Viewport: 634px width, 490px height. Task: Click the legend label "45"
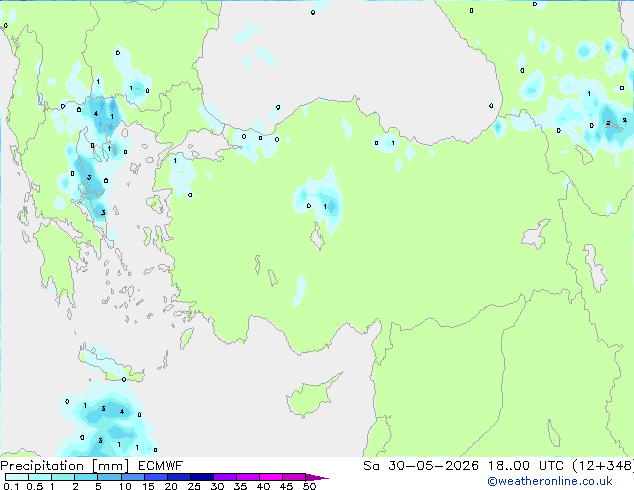click(x=286, y=486)
